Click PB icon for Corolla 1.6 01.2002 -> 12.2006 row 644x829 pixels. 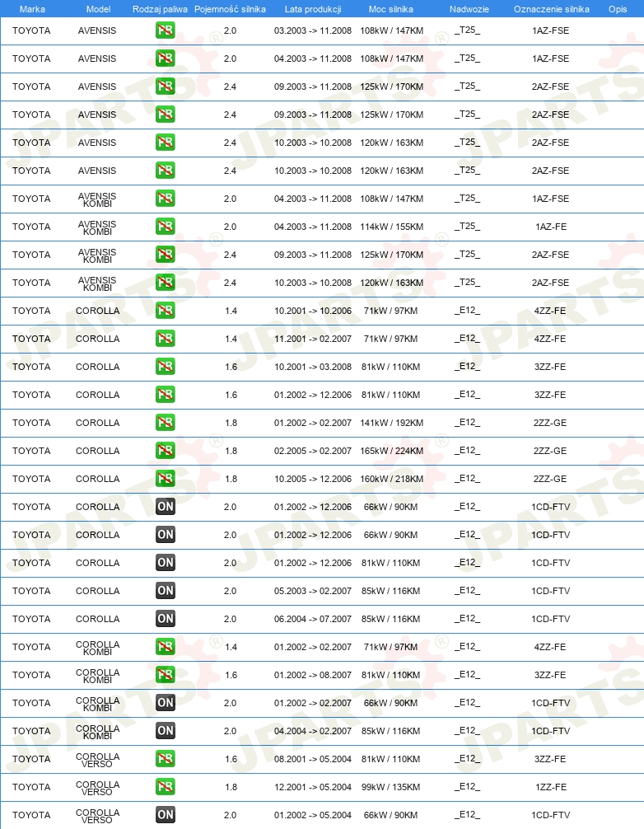coord(166,395)
